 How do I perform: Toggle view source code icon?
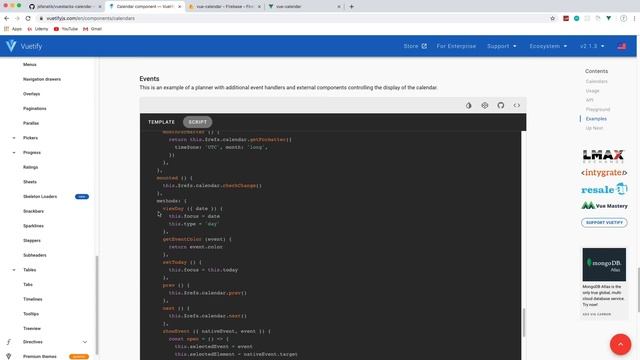pos(517,105)
